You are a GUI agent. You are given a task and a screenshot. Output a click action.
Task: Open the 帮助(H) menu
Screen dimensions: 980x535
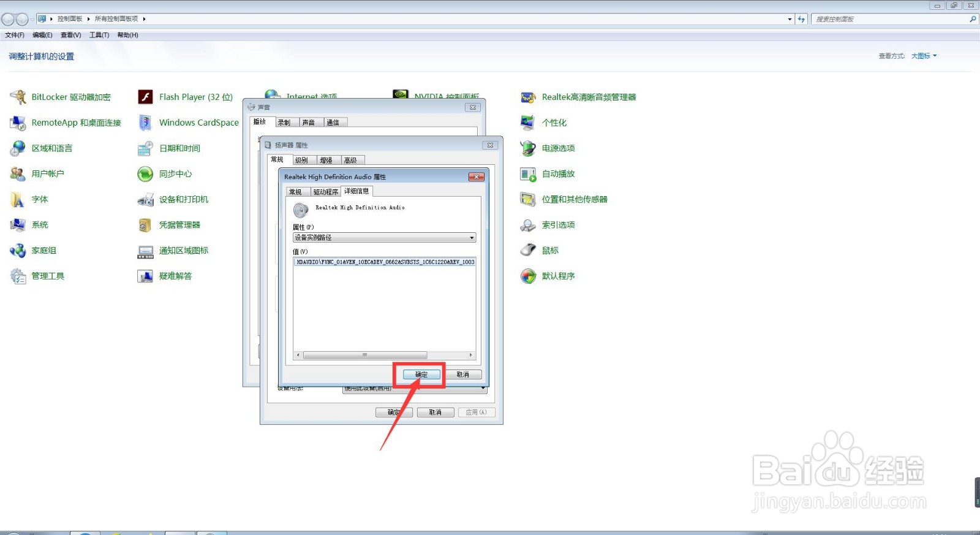[x=127, y=35]
